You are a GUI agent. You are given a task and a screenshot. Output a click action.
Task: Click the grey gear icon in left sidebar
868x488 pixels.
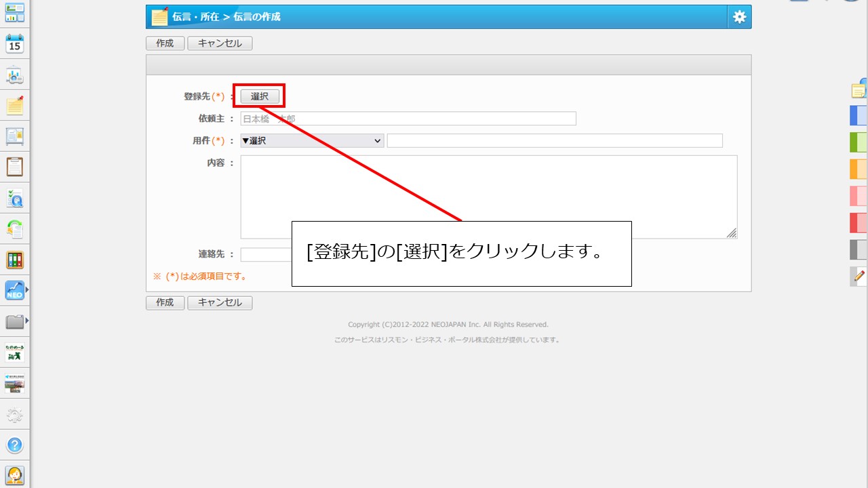[14, 415]
